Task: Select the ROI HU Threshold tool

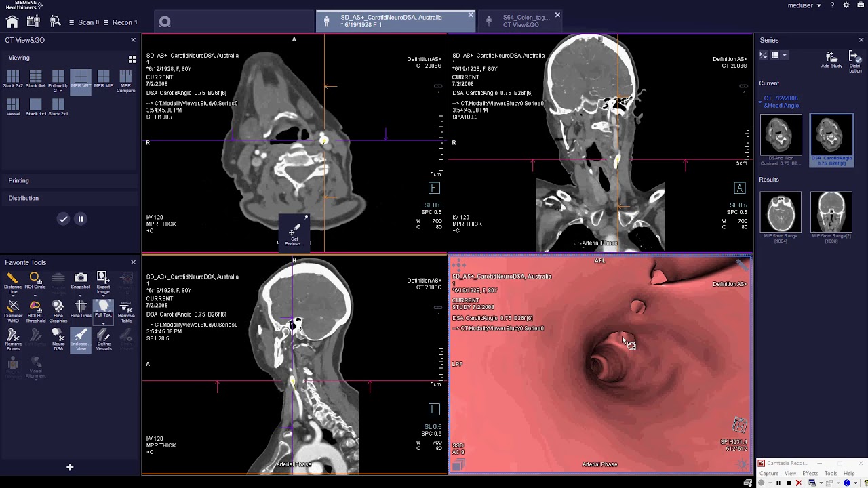Action: 35,312
